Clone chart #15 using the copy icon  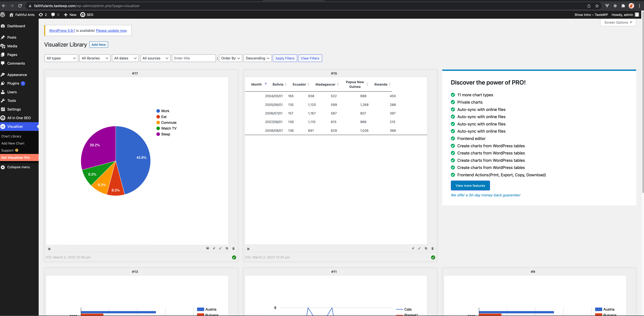[x=426, y=249]
